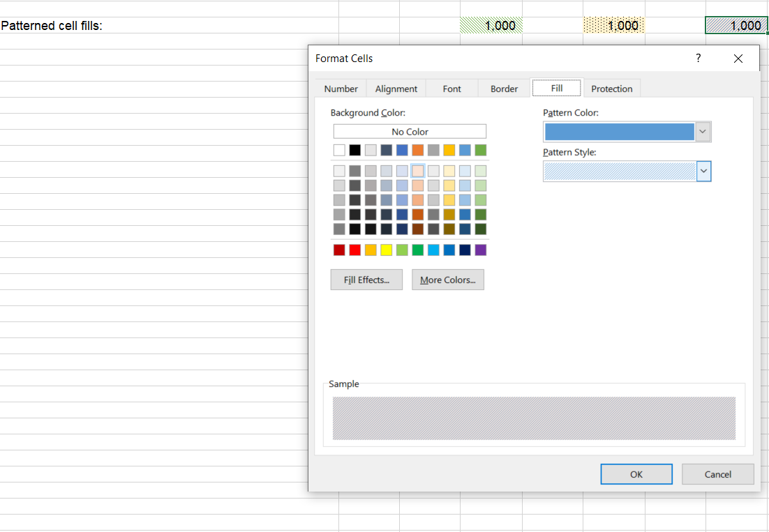Viewport: 769px width, 532px height.
Task: Pick the green swatch in top theme row
Action: (x=481, y=150)
